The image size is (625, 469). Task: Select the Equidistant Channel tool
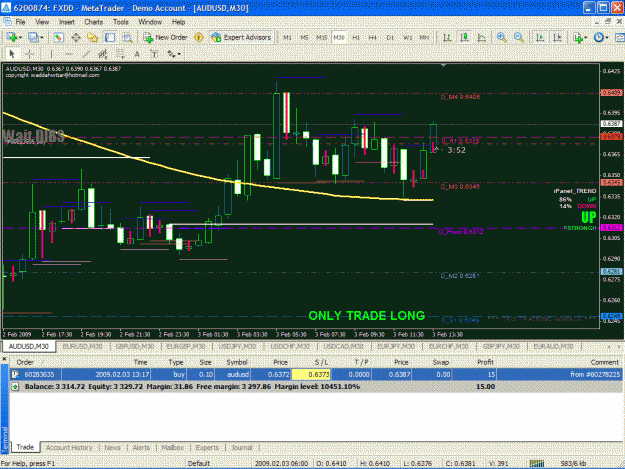coord(103,54)
